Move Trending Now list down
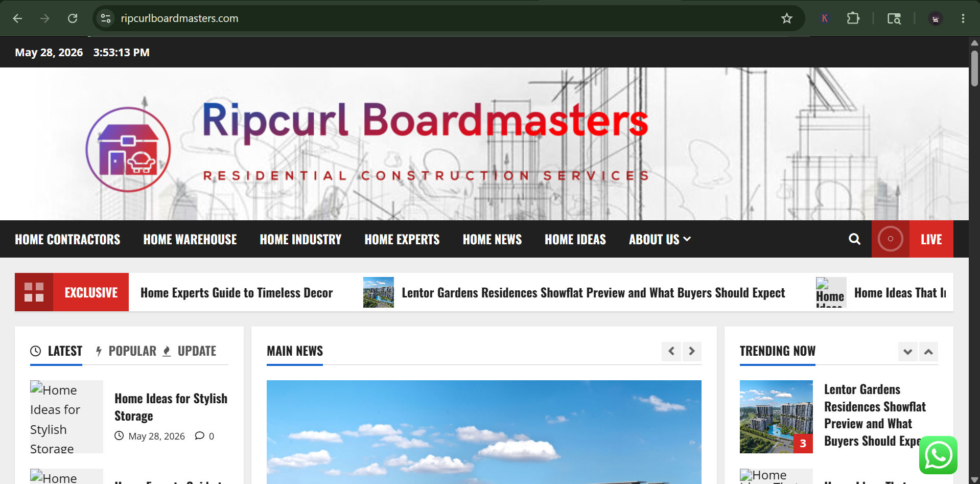 pyautogui.click(x=908, y=352)
